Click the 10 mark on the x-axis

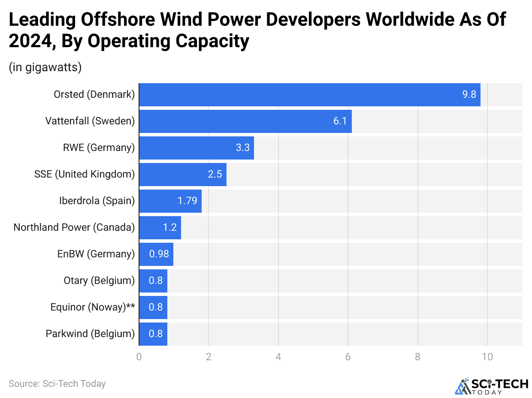click(x=487, y=356)
